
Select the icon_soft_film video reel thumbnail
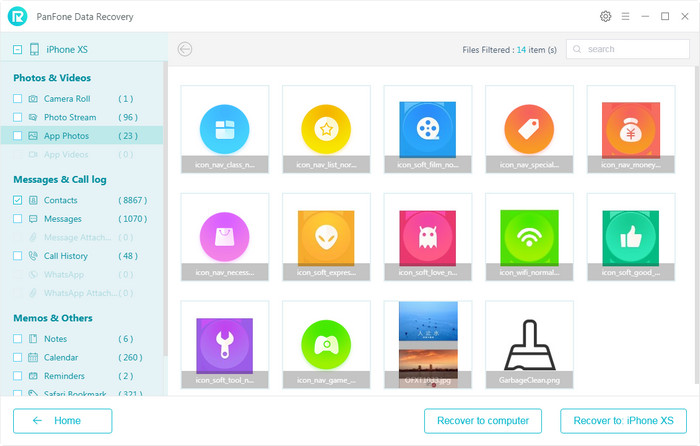[x=428, y=129]
